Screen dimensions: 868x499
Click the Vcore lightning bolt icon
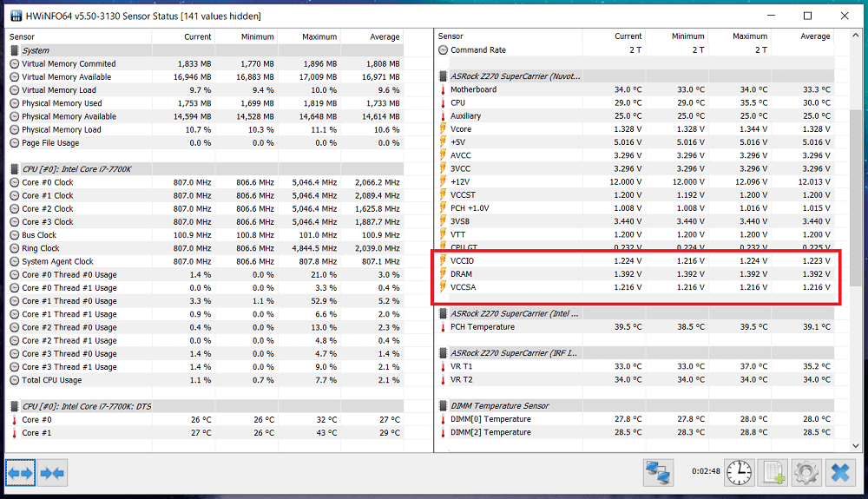click(443, 129)
